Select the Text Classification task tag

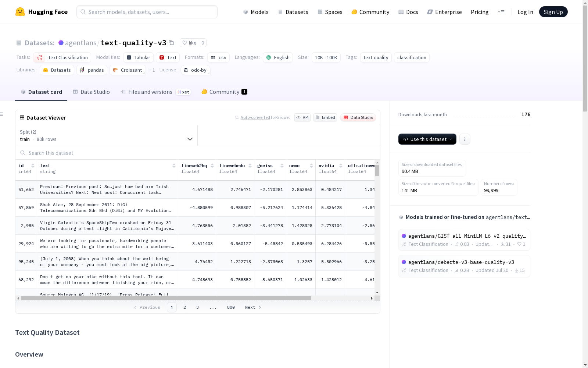[62, 57]
